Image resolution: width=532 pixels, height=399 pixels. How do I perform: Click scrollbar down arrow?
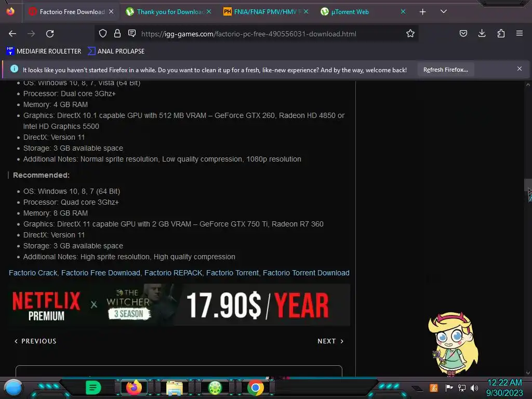(x=528, y=373)
